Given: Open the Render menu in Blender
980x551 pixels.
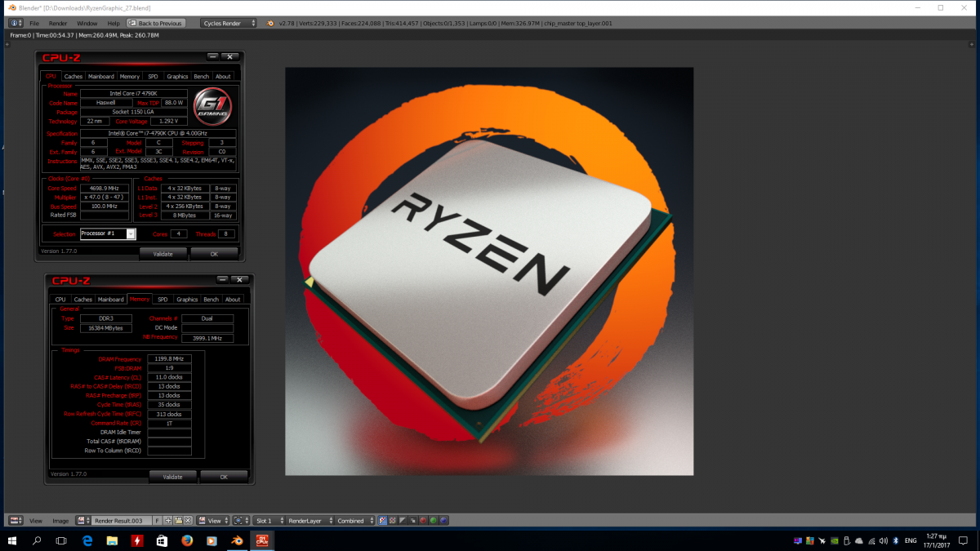Looking at the screenshot, I should pos(58,23).
